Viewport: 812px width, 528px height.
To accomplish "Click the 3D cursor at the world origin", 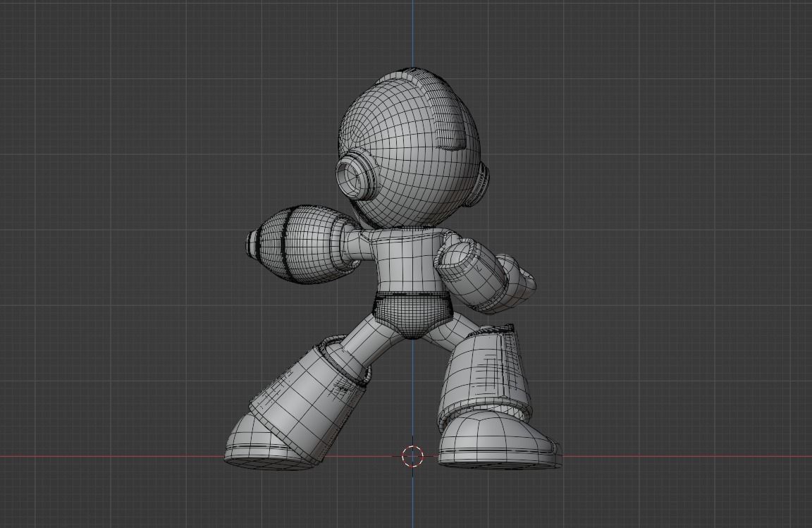I will pos(413,457).
